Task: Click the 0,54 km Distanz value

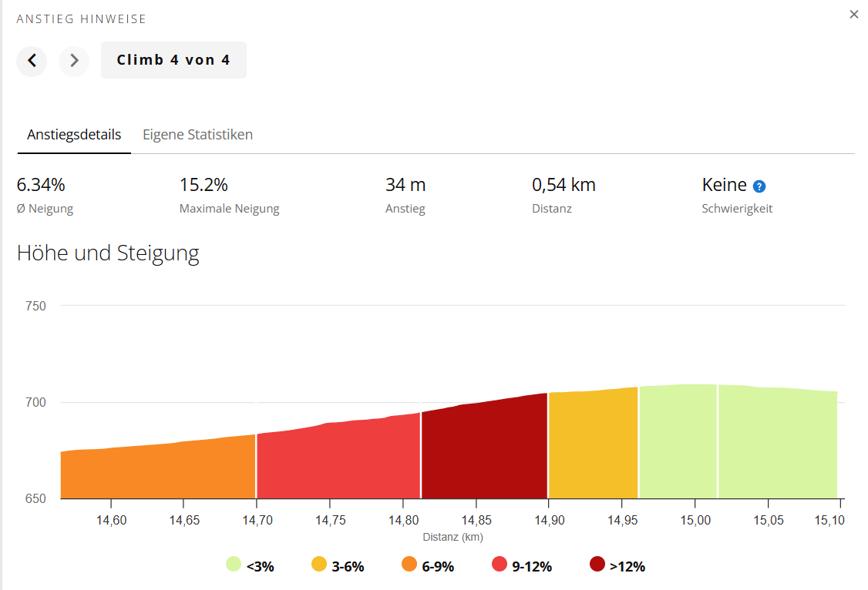Action: [x=564, y=185]
